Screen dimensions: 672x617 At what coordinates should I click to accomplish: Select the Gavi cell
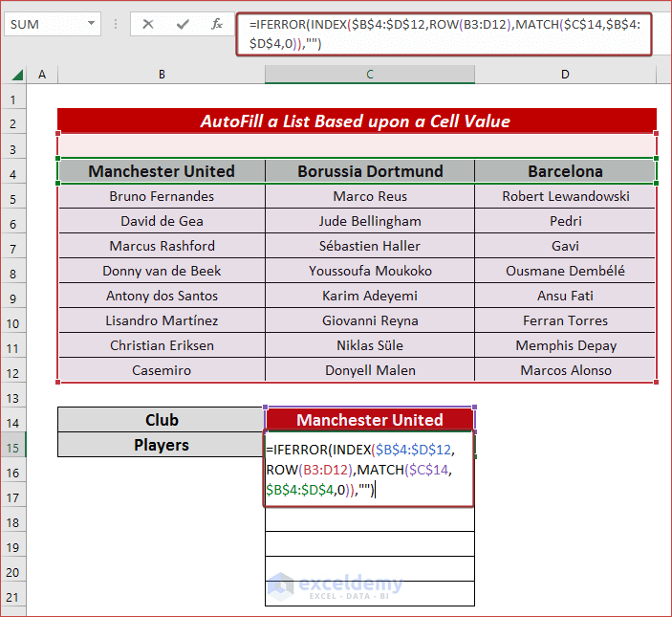(x=565, y=246)
